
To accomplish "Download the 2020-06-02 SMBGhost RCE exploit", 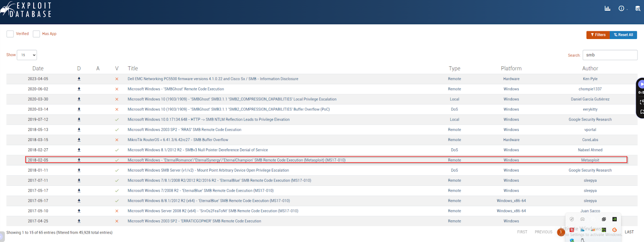I will click(79, 89).
